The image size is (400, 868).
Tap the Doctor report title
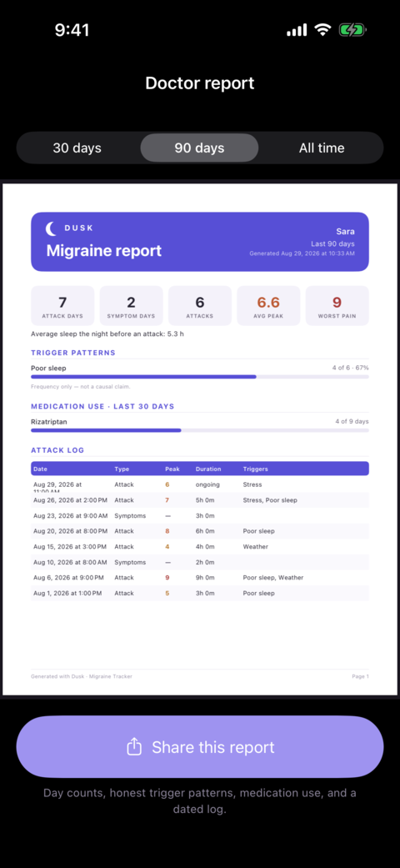click(x=200, y=83)
